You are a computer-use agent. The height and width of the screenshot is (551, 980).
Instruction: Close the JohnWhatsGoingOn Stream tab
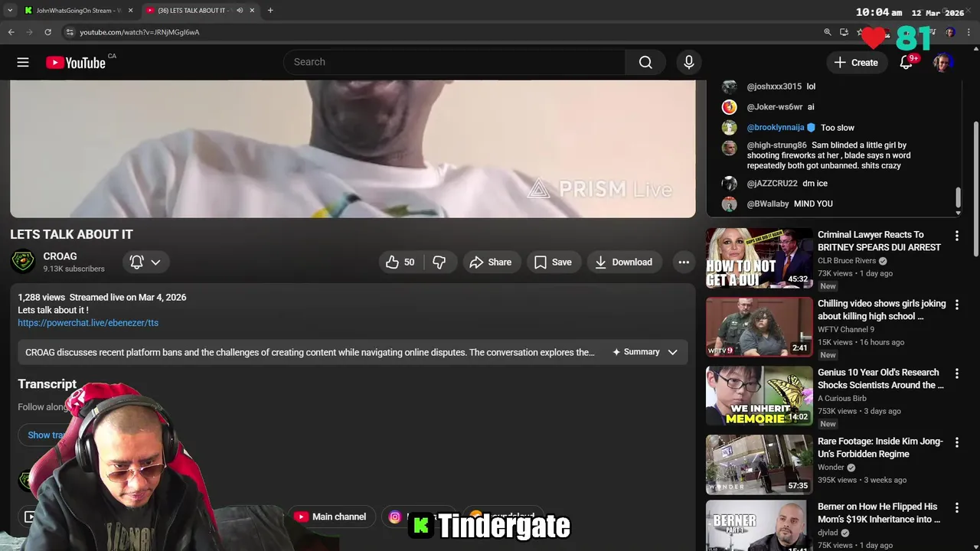coord(130,11)
